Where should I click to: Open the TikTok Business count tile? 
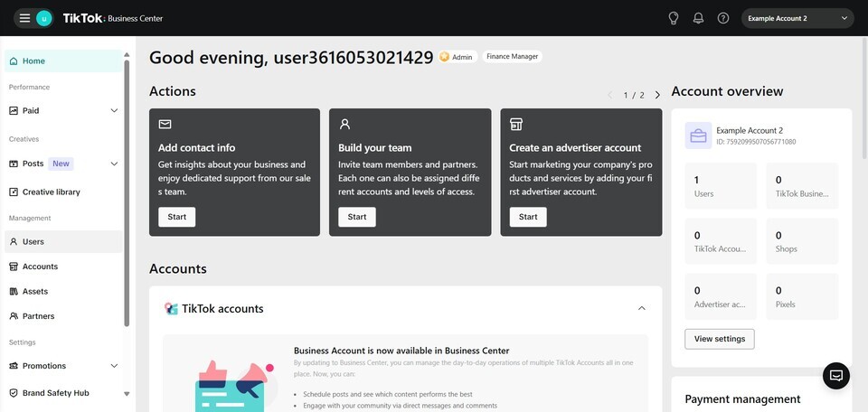tap(802, 186)
